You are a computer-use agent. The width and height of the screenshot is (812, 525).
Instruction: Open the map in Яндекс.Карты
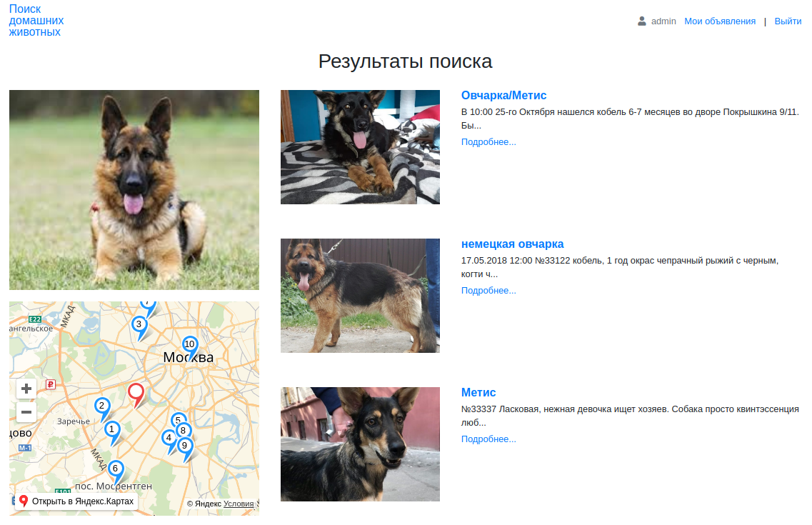76,501
